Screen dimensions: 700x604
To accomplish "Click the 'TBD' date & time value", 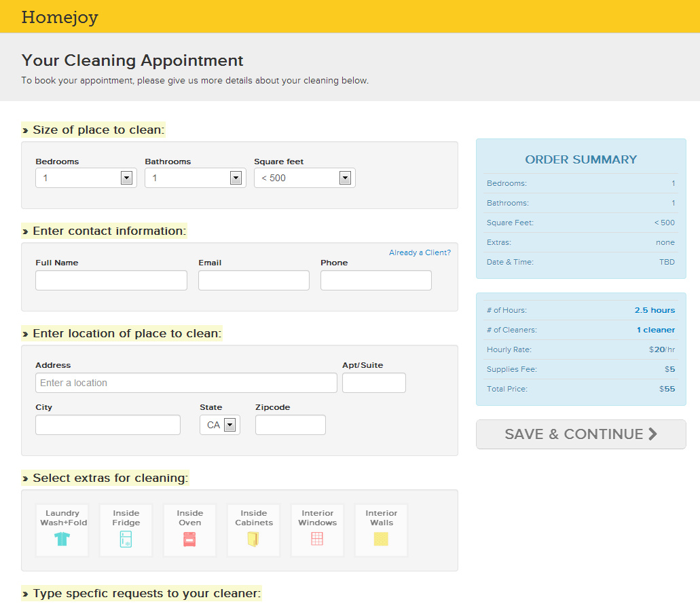I will [667, 262].
